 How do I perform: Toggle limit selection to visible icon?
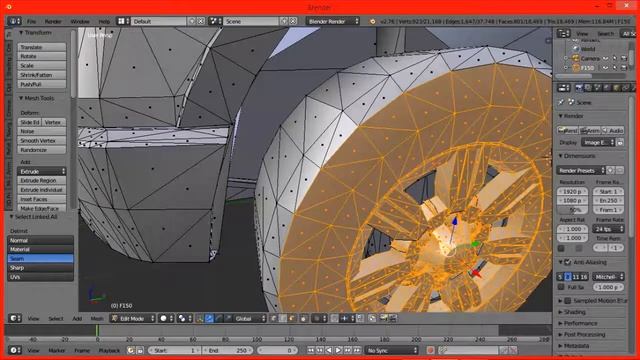(303, 318)
